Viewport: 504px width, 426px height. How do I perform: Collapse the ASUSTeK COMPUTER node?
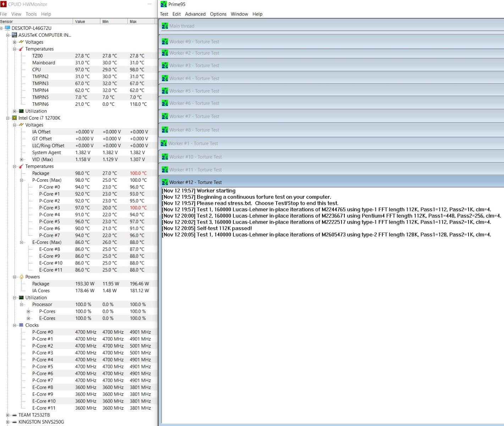click(8, 35)
